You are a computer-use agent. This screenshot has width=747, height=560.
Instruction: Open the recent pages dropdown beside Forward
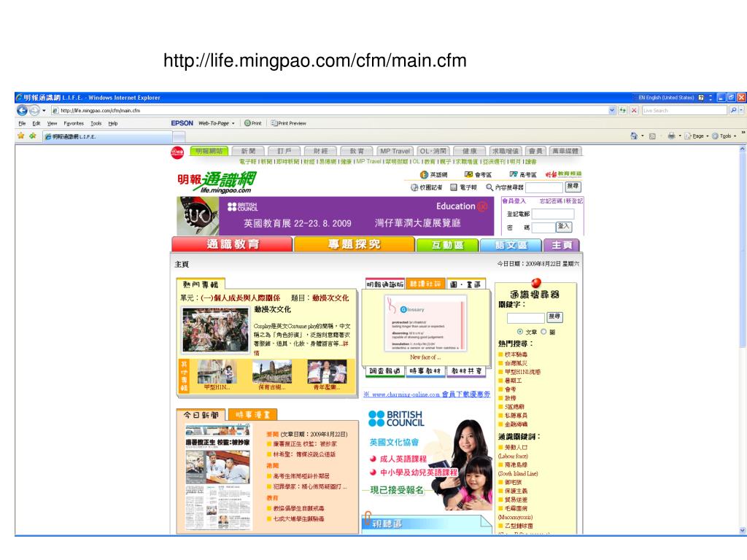click(44, 111)
